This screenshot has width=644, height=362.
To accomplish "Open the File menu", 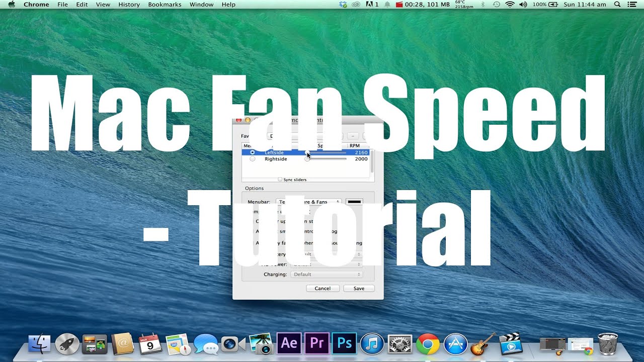I will click(62, 5).
